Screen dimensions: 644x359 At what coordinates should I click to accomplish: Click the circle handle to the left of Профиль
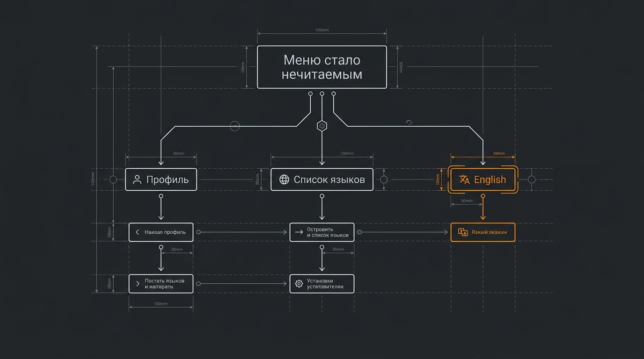click(x=113, y=179)
